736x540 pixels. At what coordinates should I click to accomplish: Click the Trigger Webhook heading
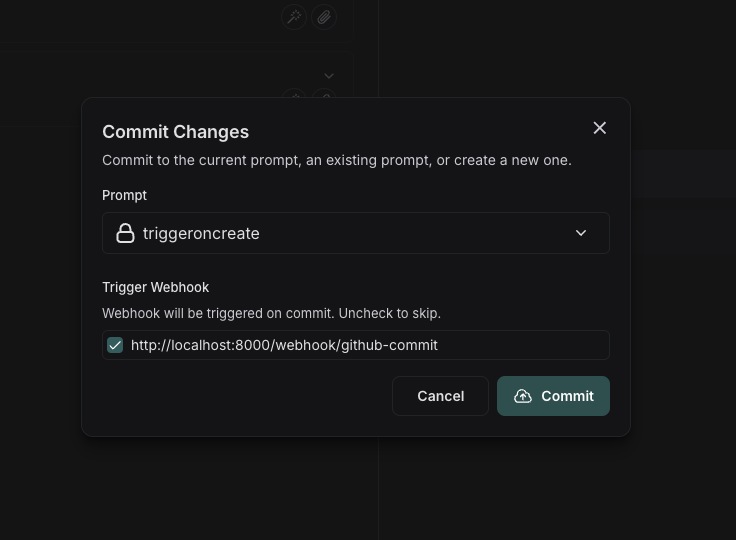tap(155, 287)
